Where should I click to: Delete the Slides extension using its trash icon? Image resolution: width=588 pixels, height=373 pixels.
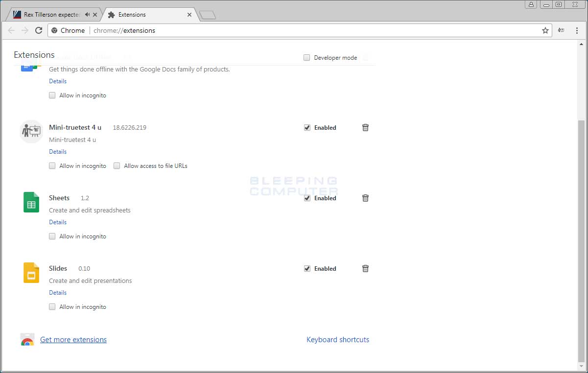pyautogui.click(x=365, y=268)
